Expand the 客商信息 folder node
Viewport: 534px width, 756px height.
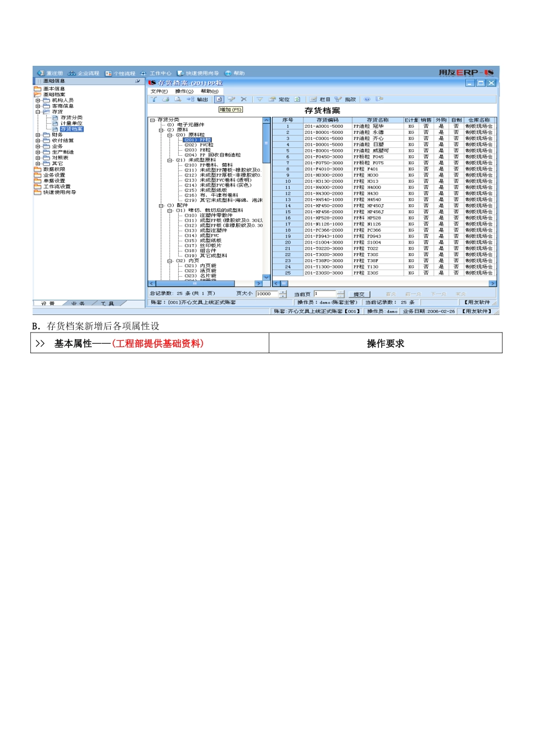click(x=38, y=106)
